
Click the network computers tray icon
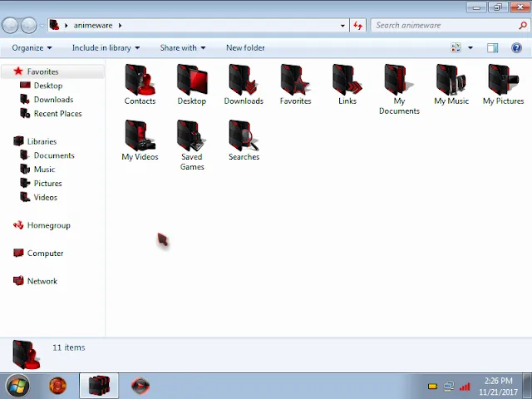click(449, 387)
